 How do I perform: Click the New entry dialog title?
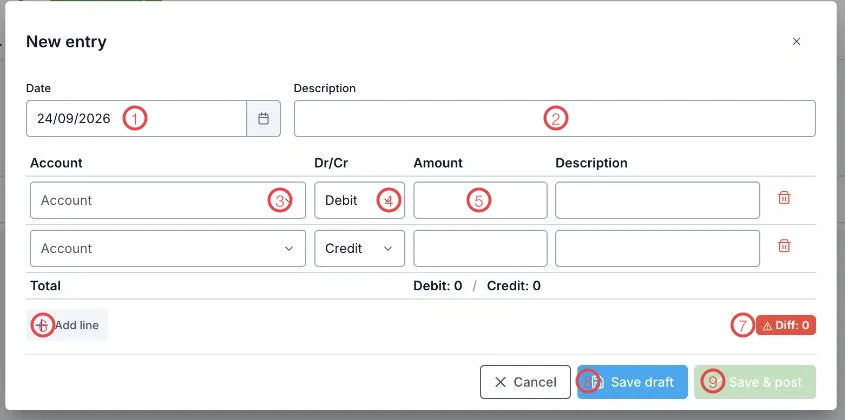pos(66,42)
